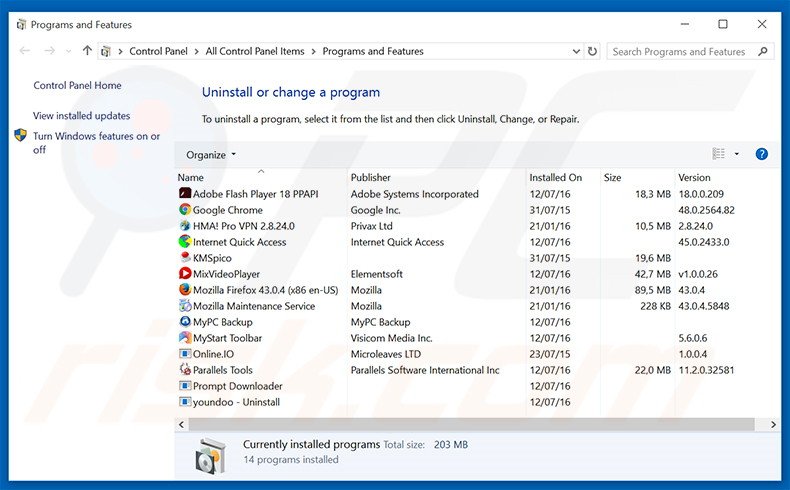The width and height of the screenshot is (790, 490).
Task: Expand chevron after Control Panel breadcrumb
Action: pos(196,51)
